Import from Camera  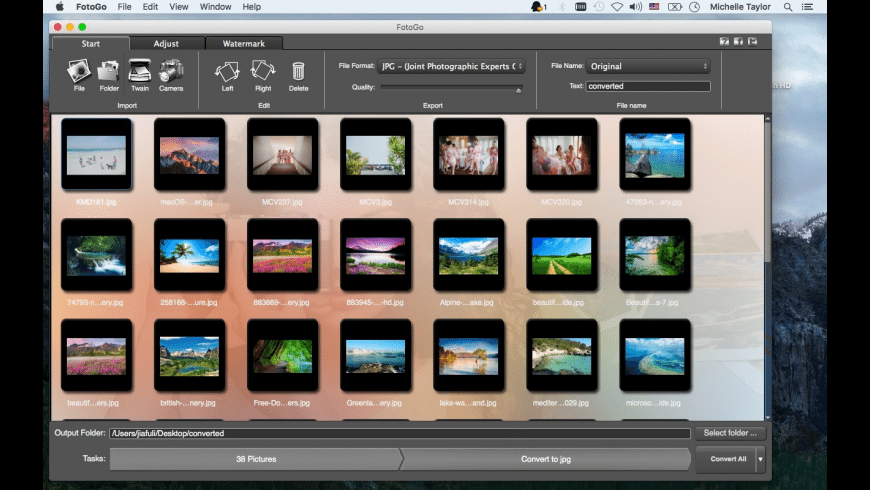(x=171, y=75)
